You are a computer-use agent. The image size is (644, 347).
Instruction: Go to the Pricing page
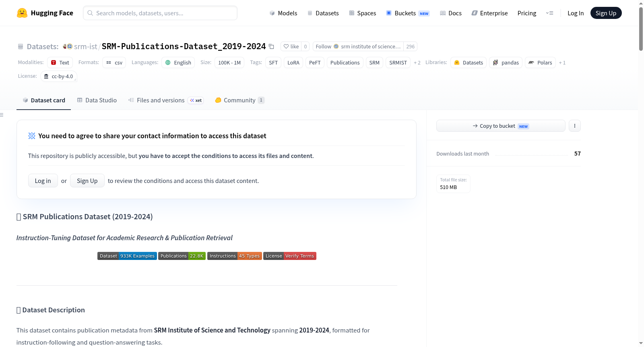point(527,13)
